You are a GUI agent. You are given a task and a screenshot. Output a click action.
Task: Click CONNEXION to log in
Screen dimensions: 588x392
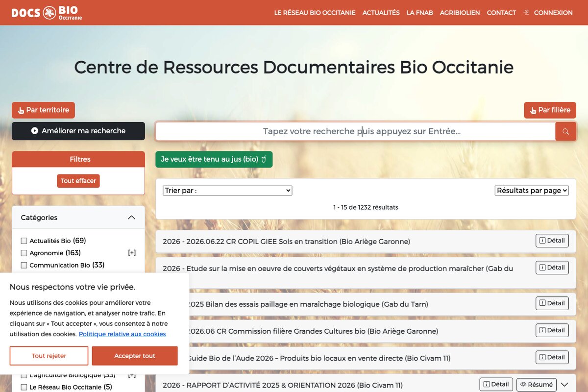[553, 13]
